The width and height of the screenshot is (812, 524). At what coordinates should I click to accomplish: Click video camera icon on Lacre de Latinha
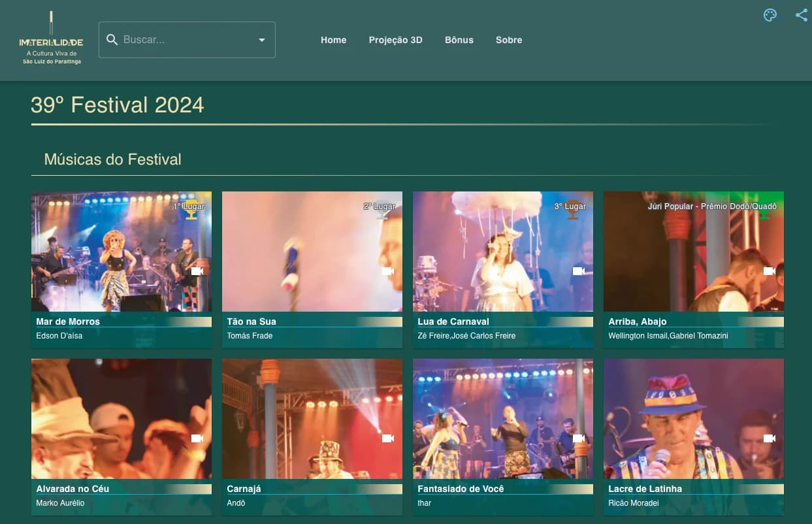point(770,438)
